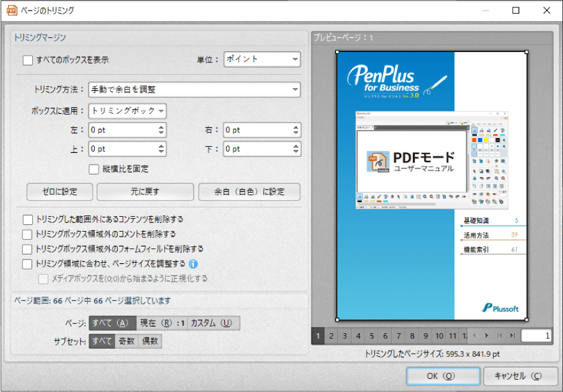Select カスタム (U) page range option
Screen dimensions: 563x392
(x=213, y=323)
